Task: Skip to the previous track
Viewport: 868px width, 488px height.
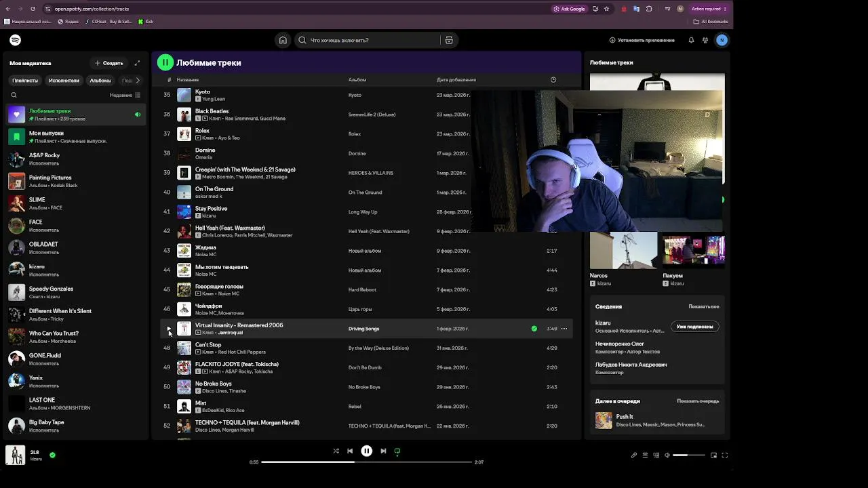Action: (x=350, y=451)
